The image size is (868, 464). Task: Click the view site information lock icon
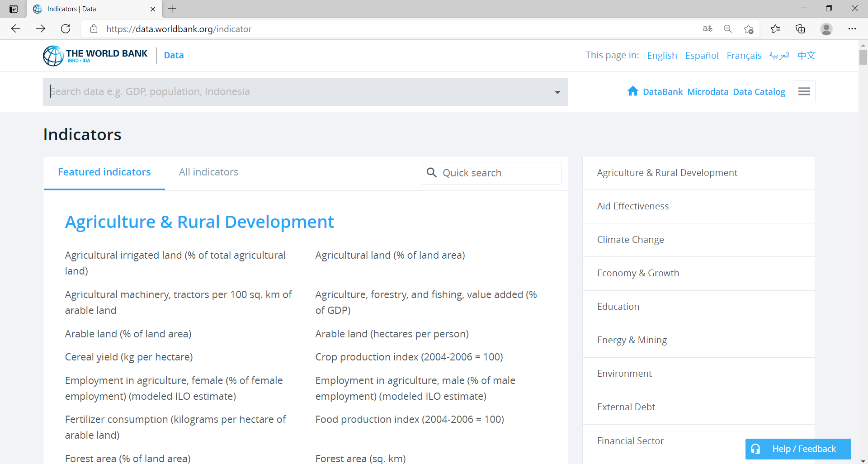tap(94, 29)
